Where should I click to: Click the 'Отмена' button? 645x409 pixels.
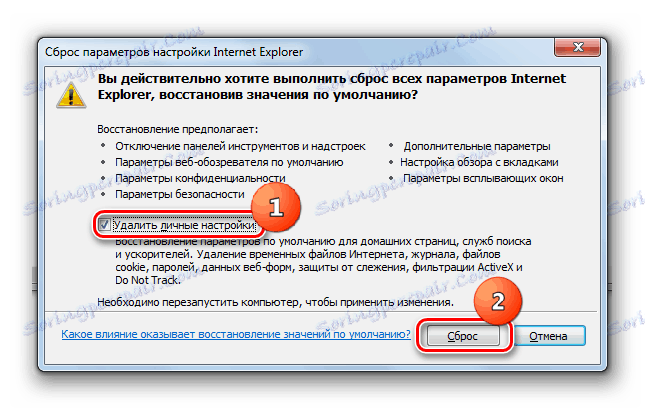tap(548, 336)
